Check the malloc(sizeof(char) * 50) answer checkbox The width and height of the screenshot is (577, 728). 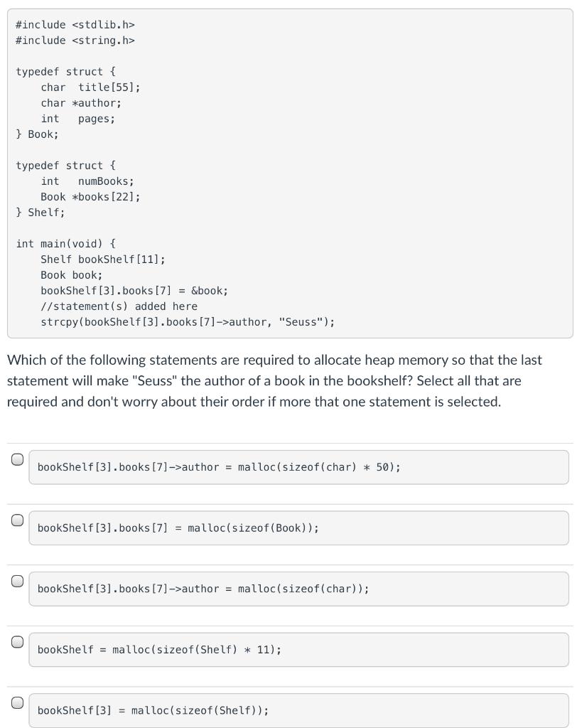click(x=18, y=459)
